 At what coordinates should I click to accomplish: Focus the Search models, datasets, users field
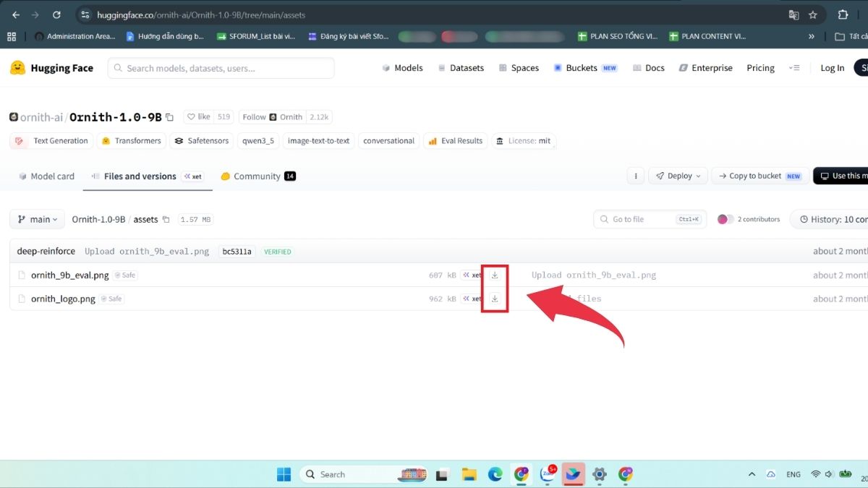click(221, 68)
